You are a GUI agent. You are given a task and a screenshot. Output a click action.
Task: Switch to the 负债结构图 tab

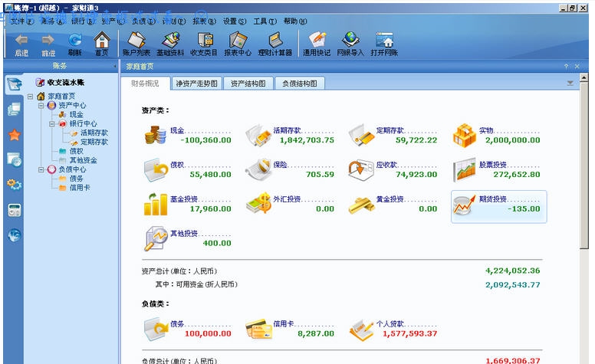(300, 84)
